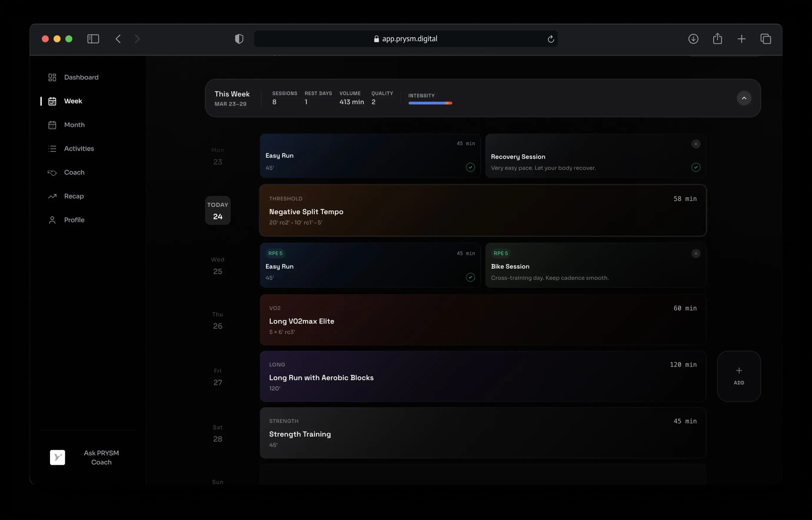Click the browser reload control

550,39
